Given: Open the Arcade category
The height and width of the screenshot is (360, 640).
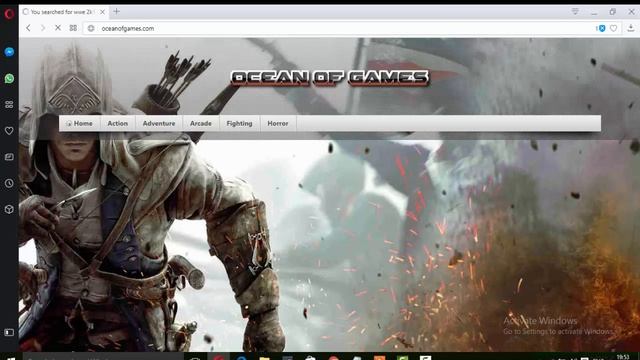Looking at the screenshot, I should [x=201, y=123].
